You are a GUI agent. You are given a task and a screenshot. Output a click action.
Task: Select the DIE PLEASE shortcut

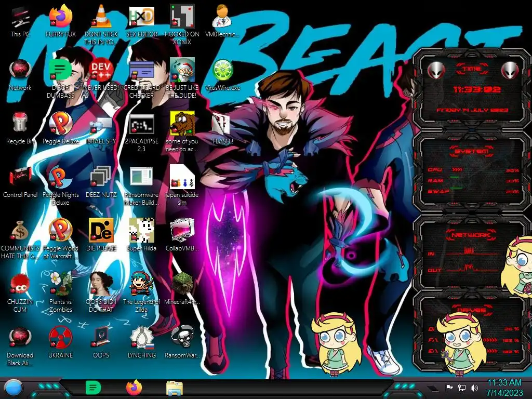(101, 235)
